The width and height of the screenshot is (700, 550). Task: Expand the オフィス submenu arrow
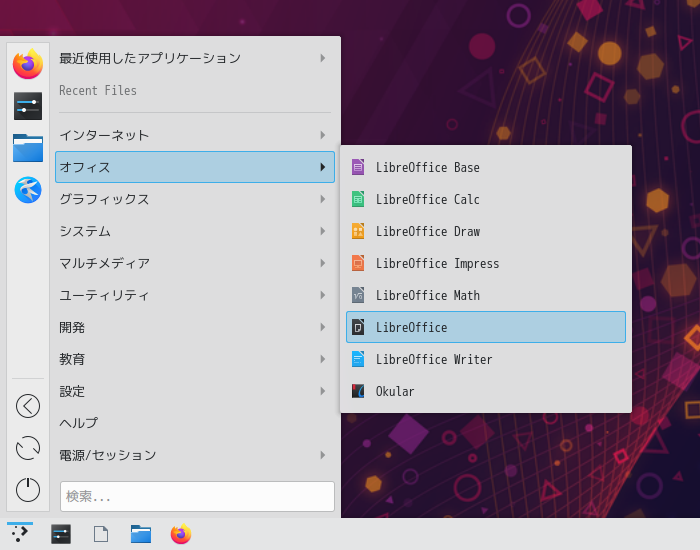pyautogui.click(x=323, y=167)
